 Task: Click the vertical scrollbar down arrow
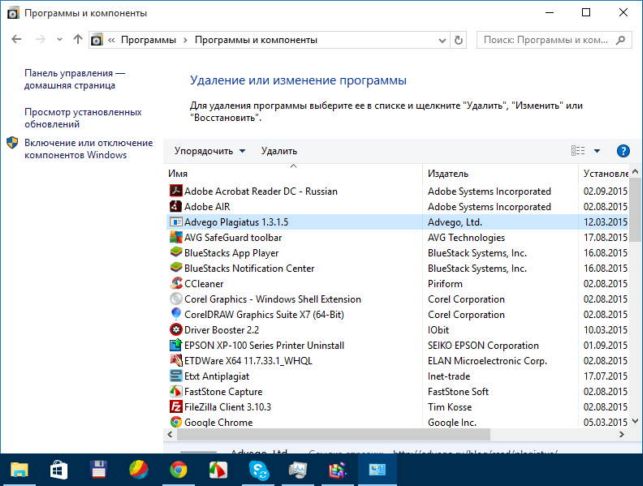[x=635, y=421]
